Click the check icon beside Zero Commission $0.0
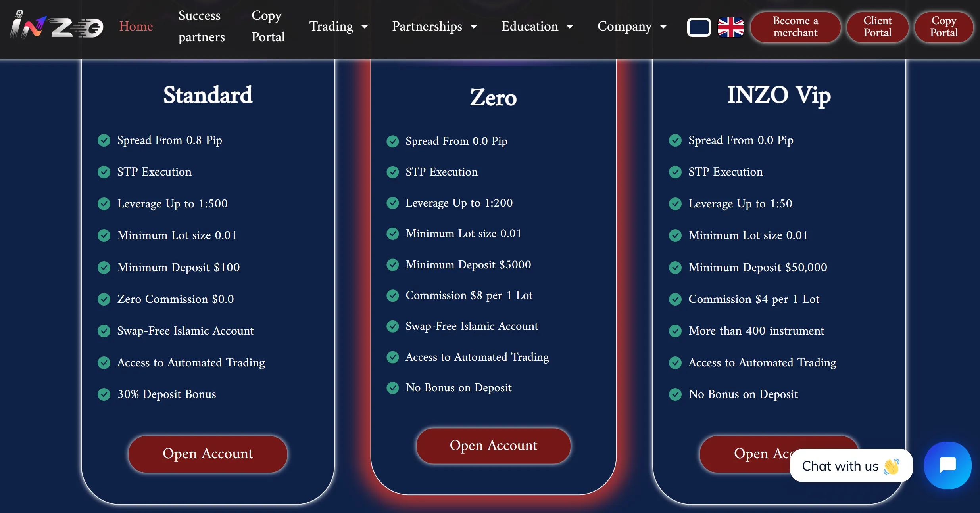 (104, 299)
